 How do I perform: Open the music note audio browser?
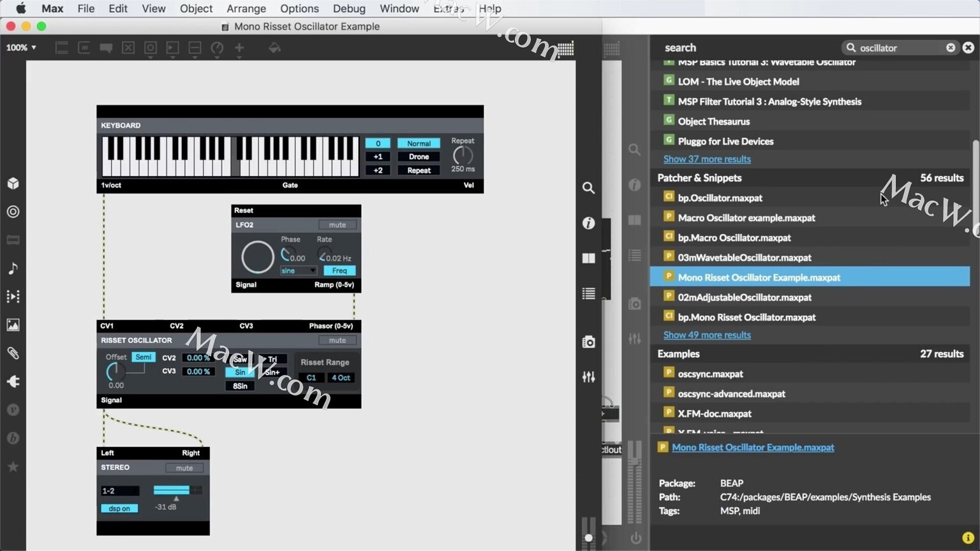pyautogui.click(x=13, y=268)
